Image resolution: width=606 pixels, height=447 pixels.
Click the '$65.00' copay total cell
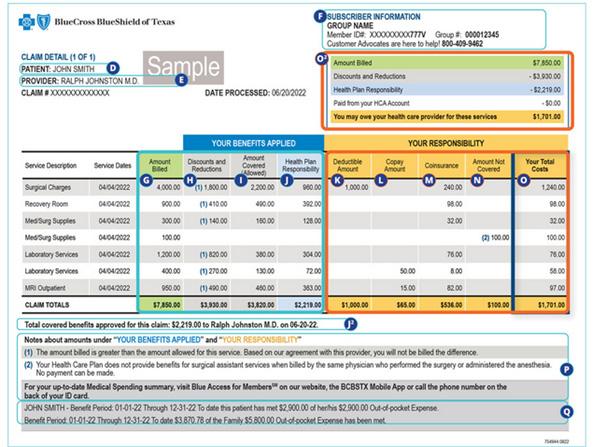tap(406, 305)
